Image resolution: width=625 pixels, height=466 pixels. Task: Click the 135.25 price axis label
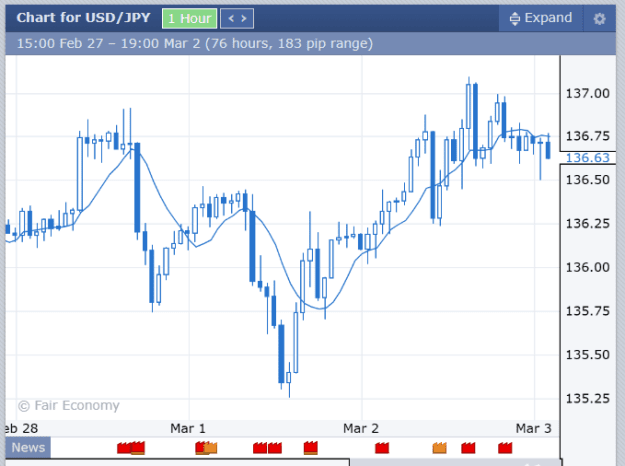(x=588, y=398)
